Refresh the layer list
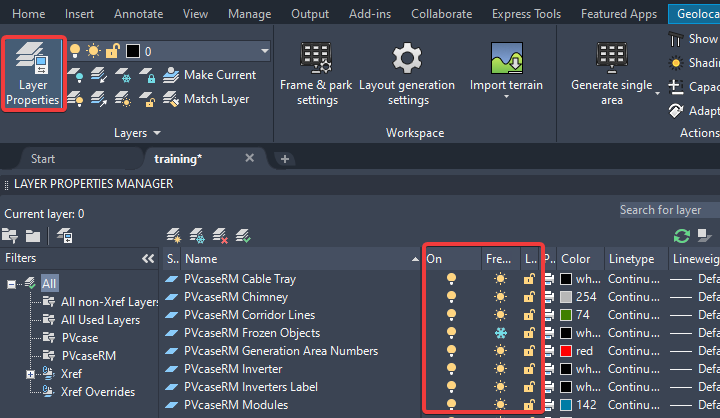720x418 pixels. tap(681, 236)
